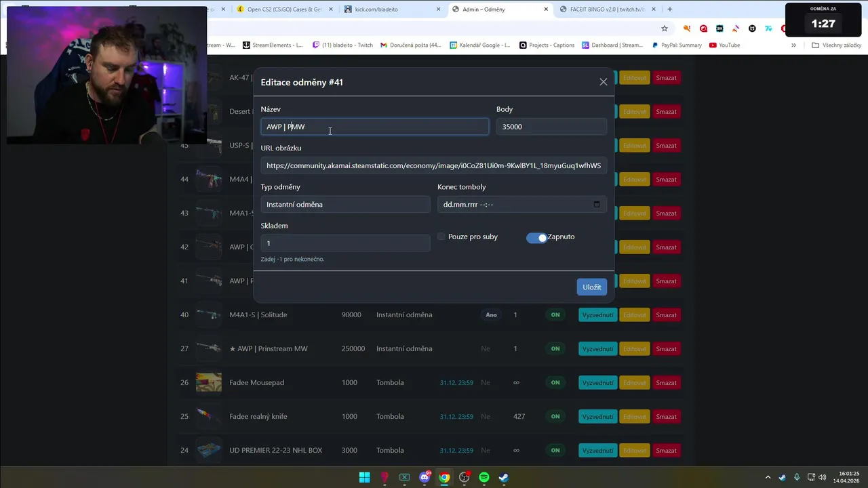This screenshot has width=868, height=488.
Task: Open Spotify from the taskbar
Action: 484,477
